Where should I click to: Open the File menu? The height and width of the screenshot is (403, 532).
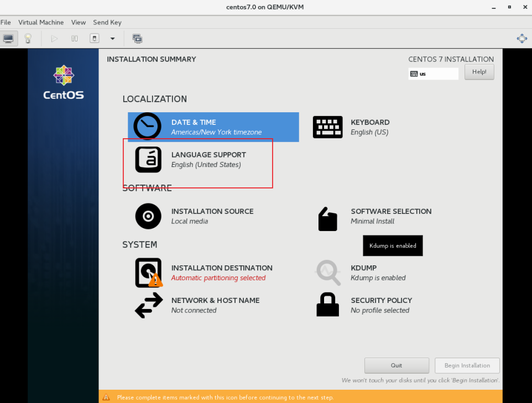point(6,22)
